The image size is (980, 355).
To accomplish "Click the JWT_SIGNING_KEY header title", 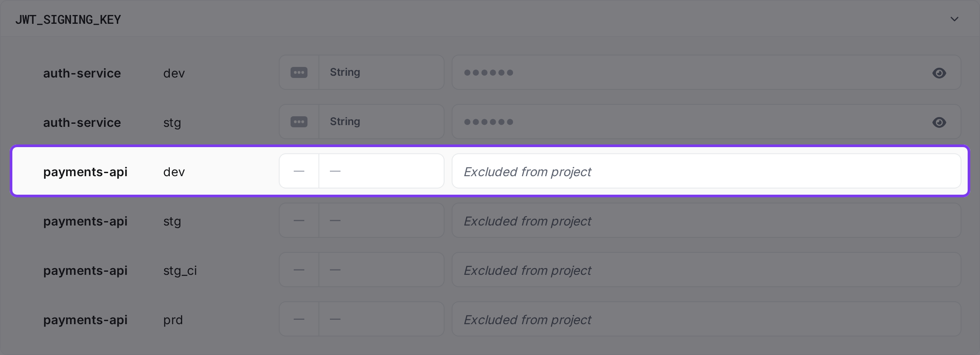I will (68, 20).
